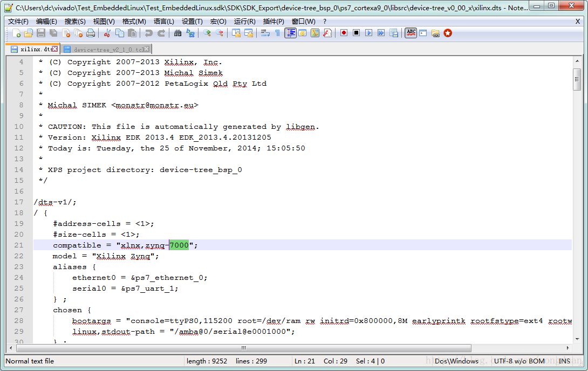Click the Paste clipboard icon
588x371 pixels.
[132, 33]
